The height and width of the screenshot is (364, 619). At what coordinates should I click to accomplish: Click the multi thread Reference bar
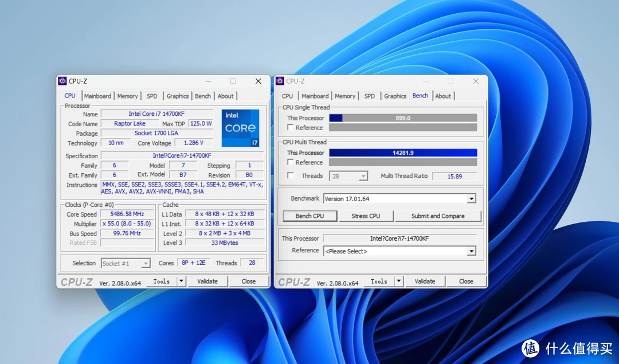(x=403, y=162)
